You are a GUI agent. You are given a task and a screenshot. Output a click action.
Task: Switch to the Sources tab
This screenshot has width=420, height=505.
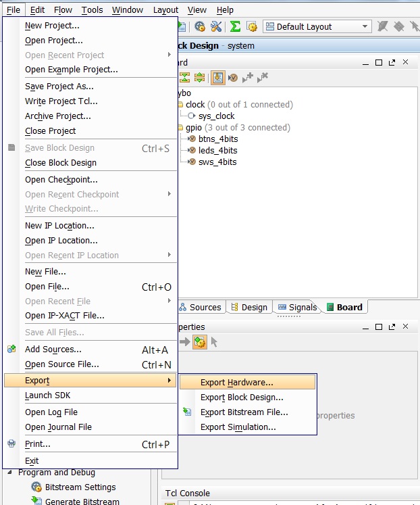pyautogui.click(x=201, y=307)
